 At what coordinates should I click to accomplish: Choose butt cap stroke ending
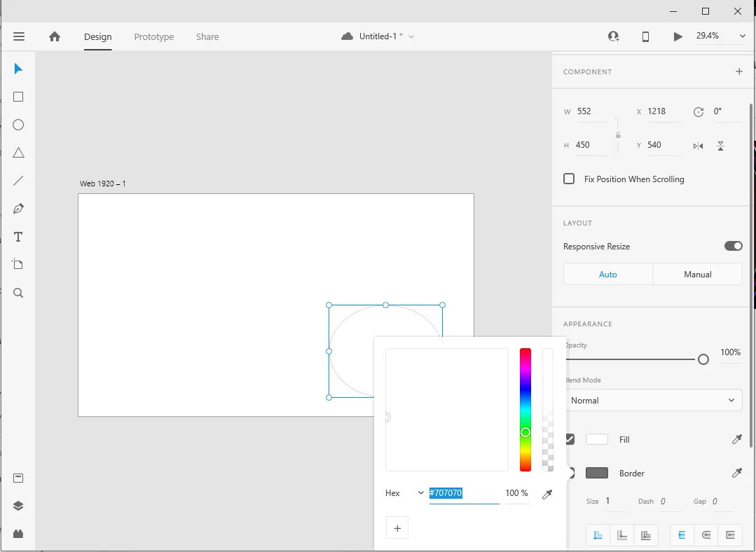[682, 535]
